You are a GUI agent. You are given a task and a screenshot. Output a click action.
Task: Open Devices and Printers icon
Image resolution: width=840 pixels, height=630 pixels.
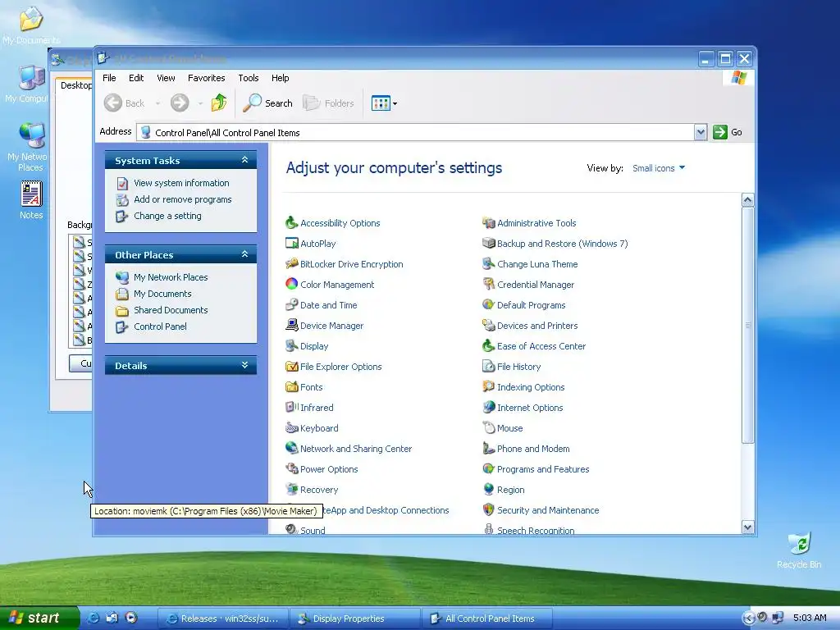pyautogui.click(x=489, y=325)
